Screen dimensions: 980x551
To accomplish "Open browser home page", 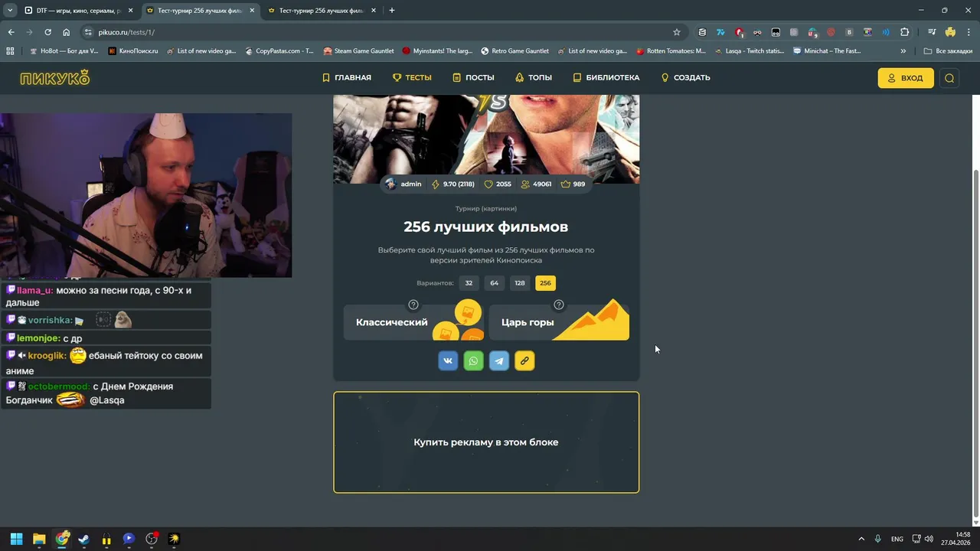I will tap(66, 32).
